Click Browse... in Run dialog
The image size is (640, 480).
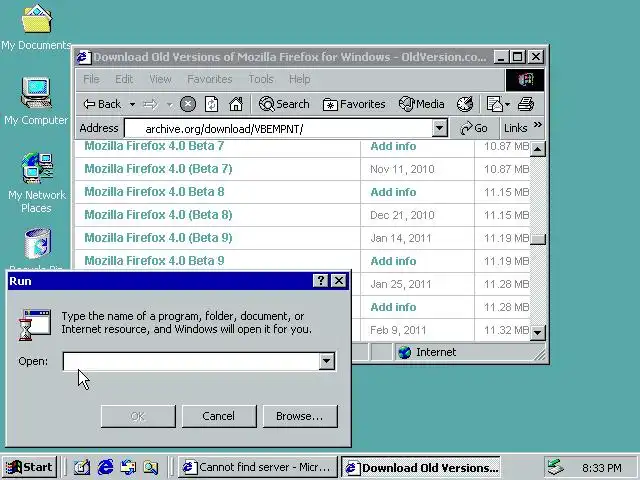tap(300, 416)
